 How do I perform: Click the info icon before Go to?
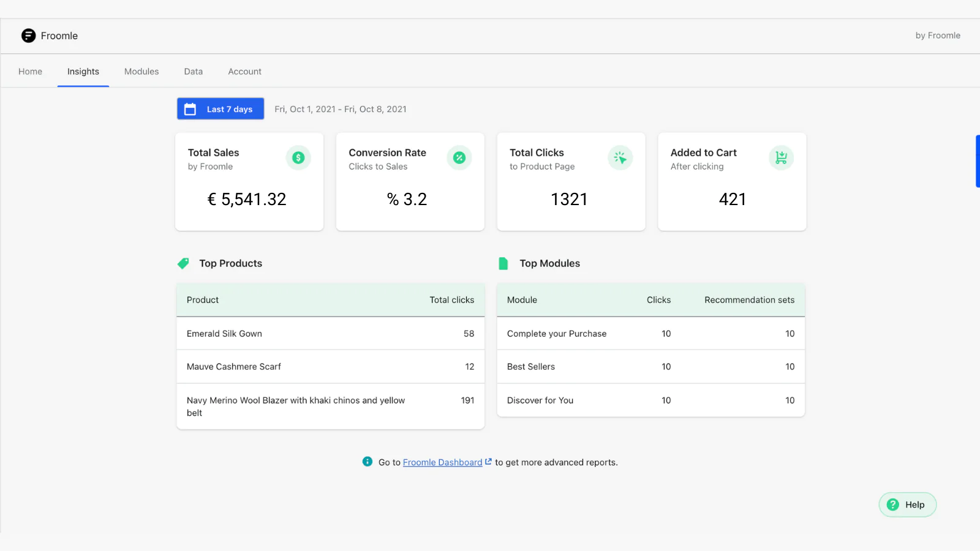click(367, 462)
